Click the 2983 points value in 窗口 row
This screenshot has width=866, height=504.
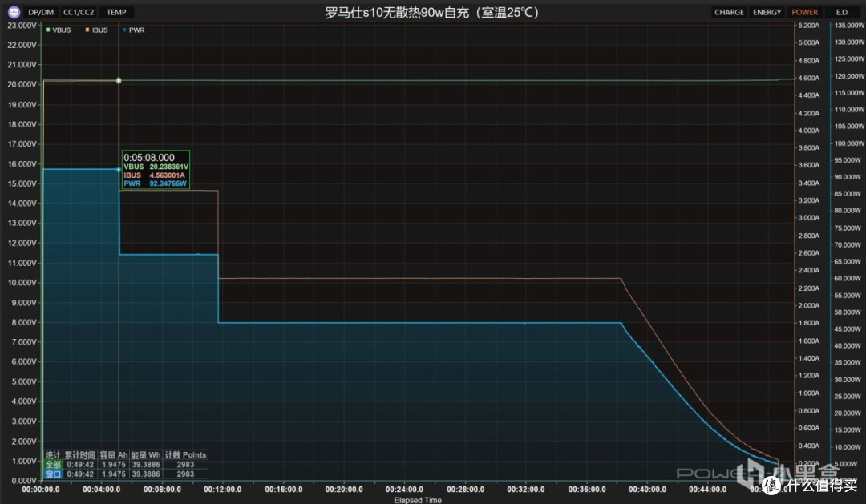[x=185, y=474]
